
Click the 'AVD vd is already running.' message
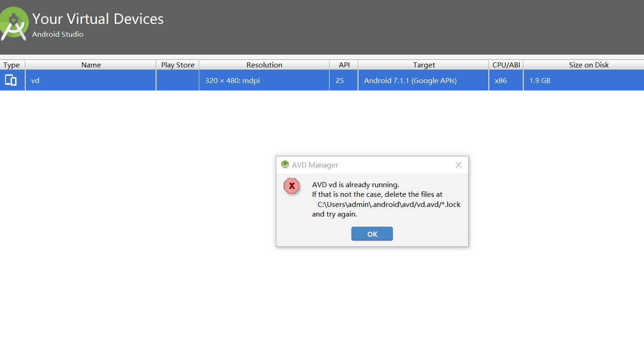tap(356, 185)
